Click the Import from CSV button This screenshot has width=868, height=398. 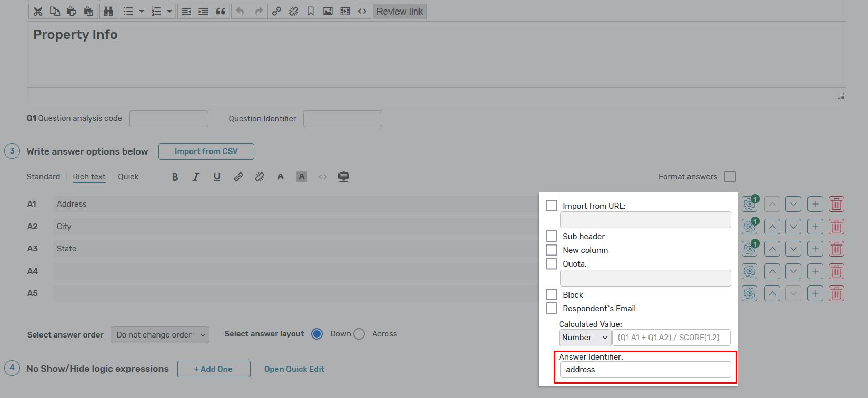coord(206,151)
